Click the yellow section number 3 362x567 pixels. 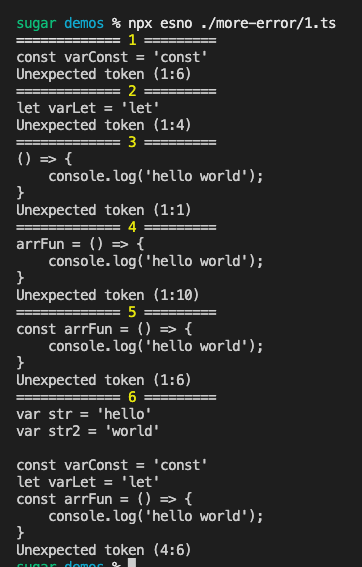(132, 142)
